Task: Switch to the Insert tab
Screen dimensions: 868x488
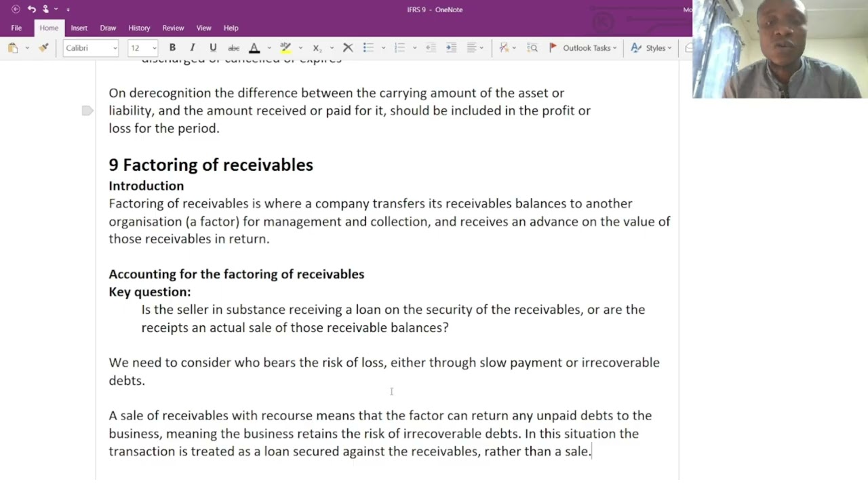Action: point(79,28)
